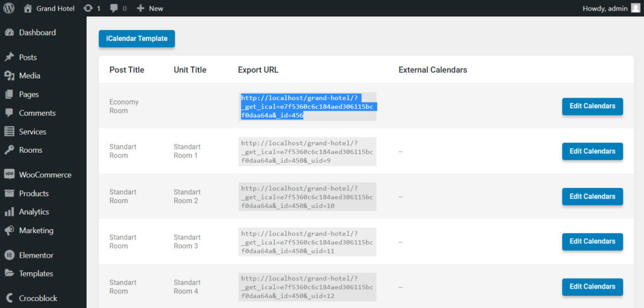Select export URL ending in uid=12
Screen dimensions: 644x308
307,287
